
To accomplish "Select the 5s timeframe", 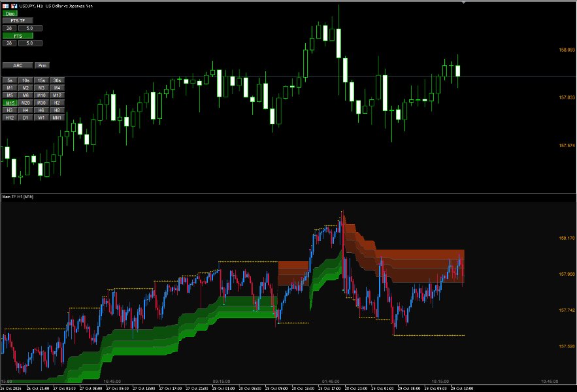I will click(10, 80).
